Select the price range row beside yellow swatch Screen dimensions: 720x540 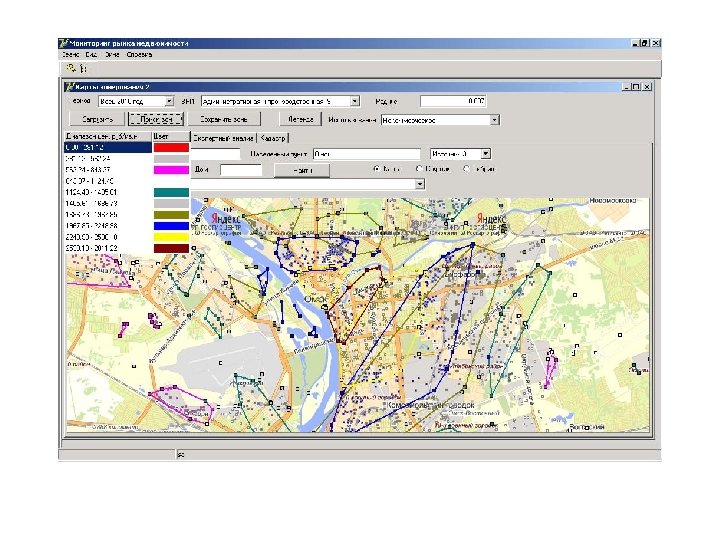click(108, 237)
